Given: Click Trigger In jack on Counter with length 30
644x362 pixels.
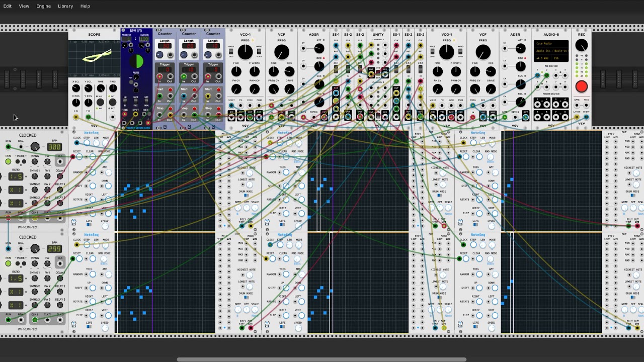Looking at the screenshot, I should coord(159,77).
